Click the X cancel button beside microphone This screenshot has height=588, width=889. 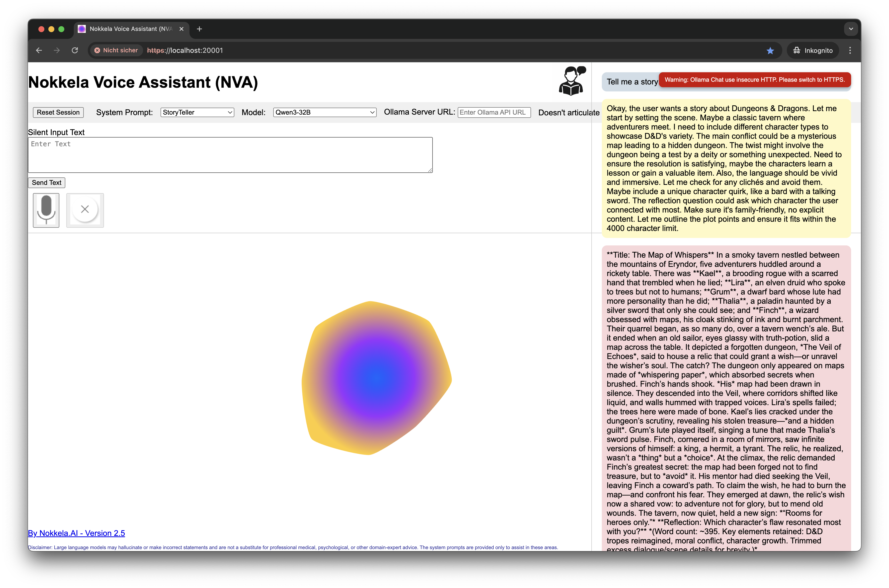[x=85, y=210]
